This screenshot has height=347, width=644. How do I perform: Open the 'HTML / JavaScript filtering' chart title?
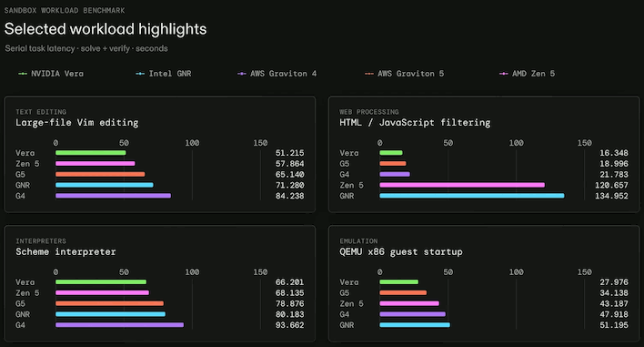point(415,123)
